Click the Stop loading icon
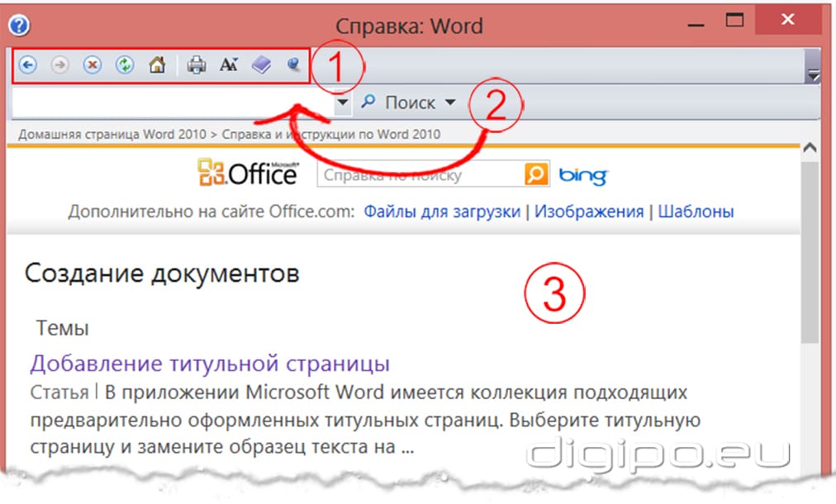Image resolution: width=836 pixels, height=504 pixels. coord(93,64)
